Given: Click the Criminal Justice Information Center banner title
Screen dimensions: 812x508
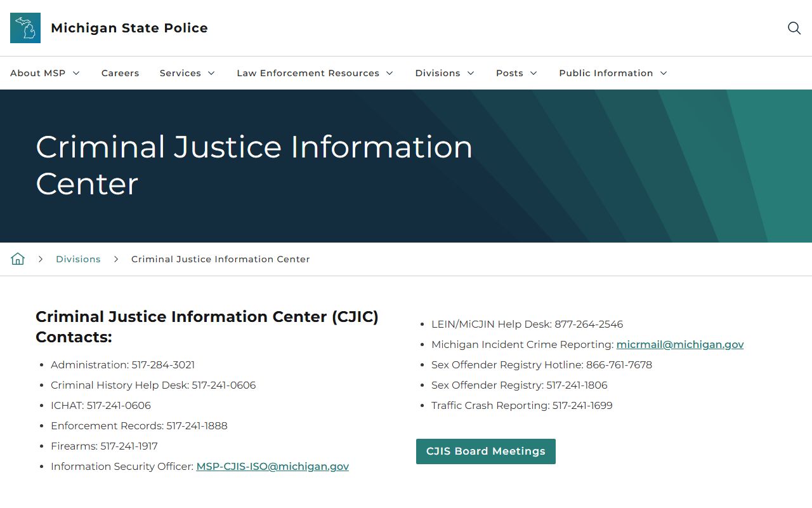Looking at the screenshot, I should pos(254,165).
